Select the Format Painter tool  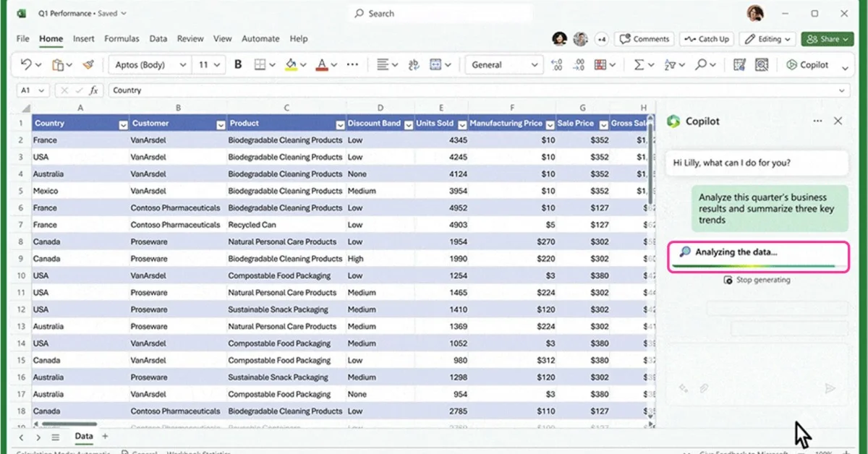click(88, 64)
